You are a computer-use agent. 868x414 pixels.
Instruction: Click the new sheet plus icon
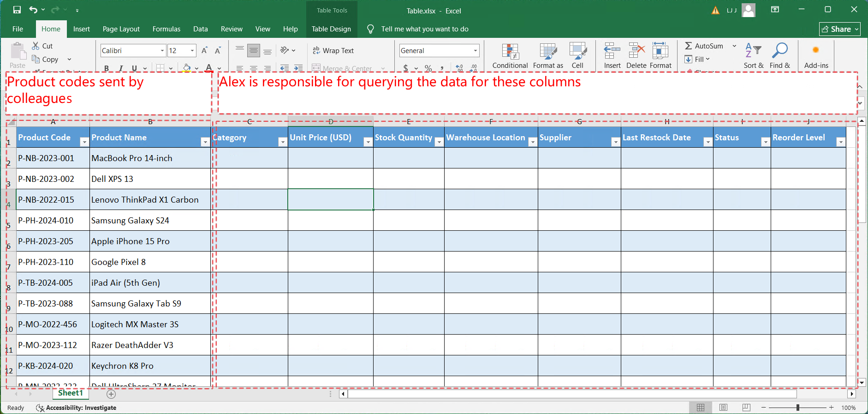(x=111, y=394)
